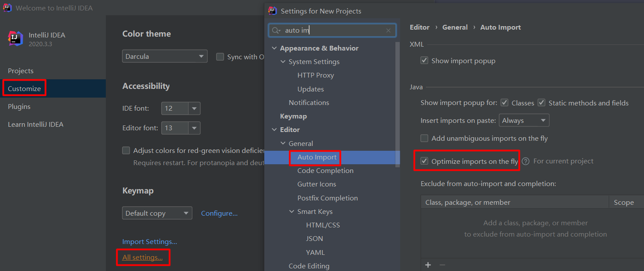The image size is (644, 271).
Task: Enable Sync with OS checkbox
Action: [220, 57]
